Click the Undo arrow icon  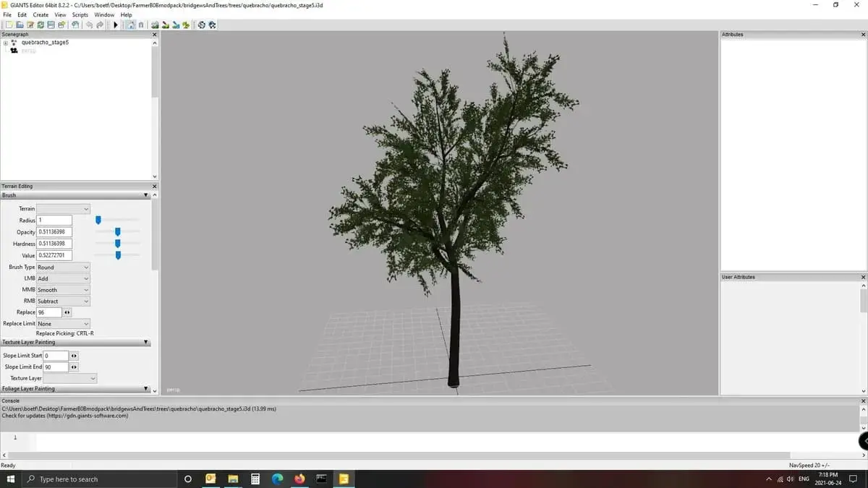click(x=90, y=25)
